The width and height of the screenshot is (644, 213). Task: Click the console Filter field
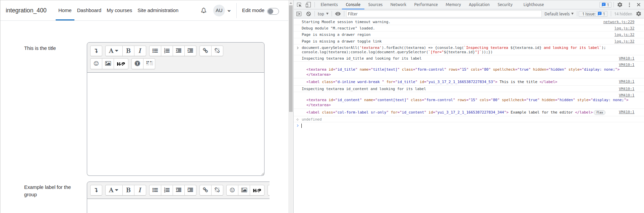point(444,14)
